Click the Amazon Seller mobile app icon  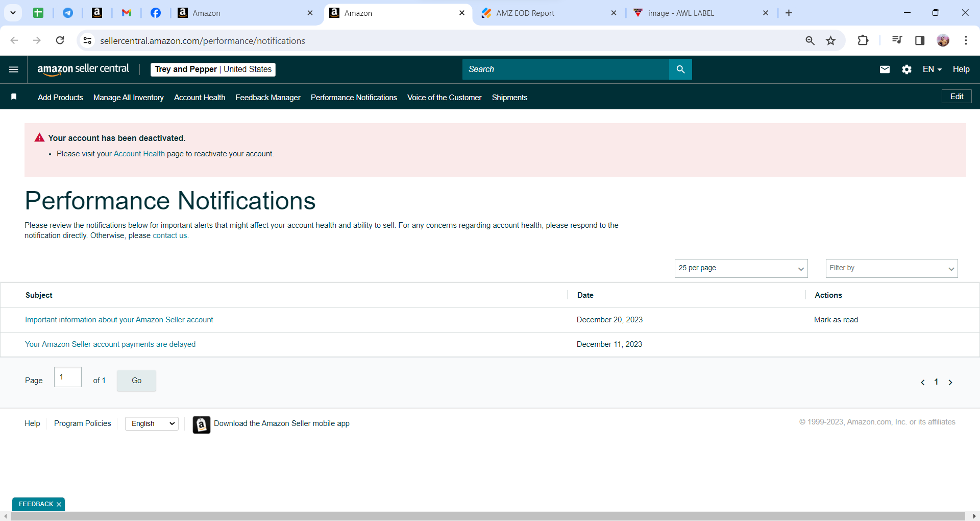202,424
